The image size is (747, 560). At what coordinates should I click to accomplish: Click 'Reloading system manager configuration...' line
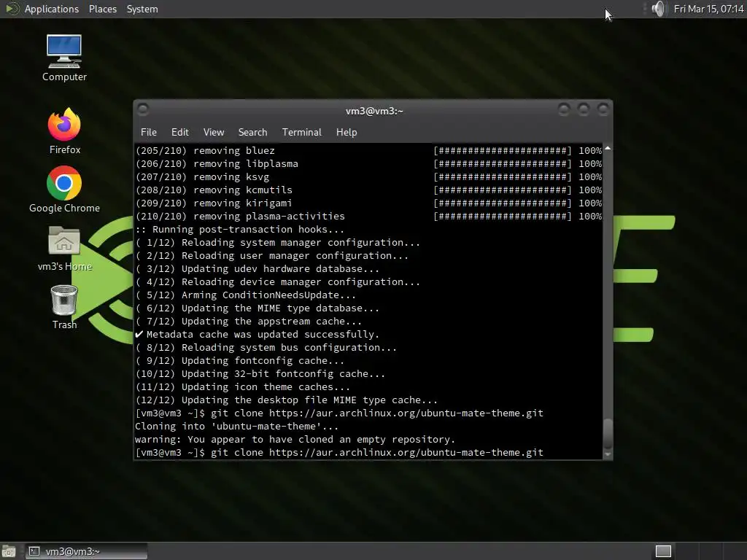point(278,243)
